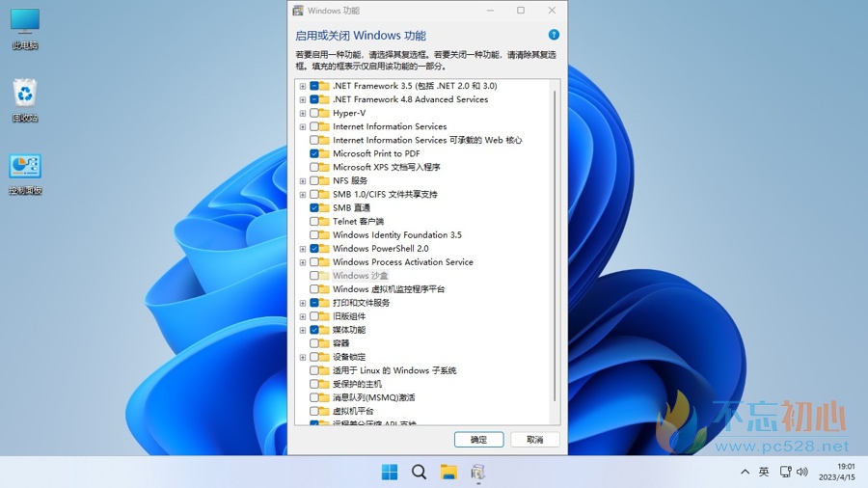Click the volume speaker tray icon
Viewport: 868px width, 488px height.
tap(800, 472)
